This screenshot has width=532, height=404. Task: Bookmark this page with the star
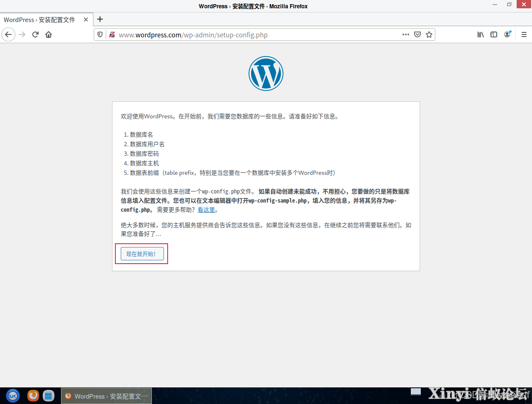(429, 35)
